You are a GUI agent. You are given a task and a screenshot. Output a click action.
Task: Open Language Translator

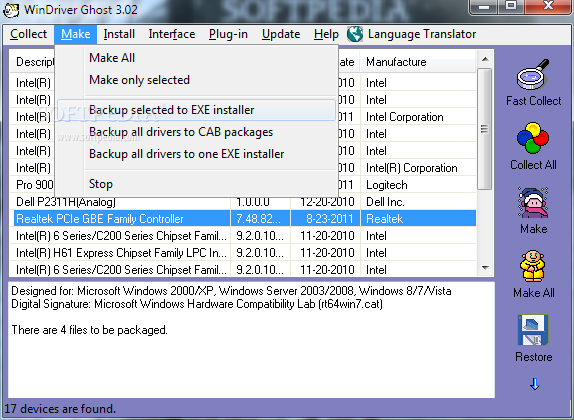coord(422,34)
